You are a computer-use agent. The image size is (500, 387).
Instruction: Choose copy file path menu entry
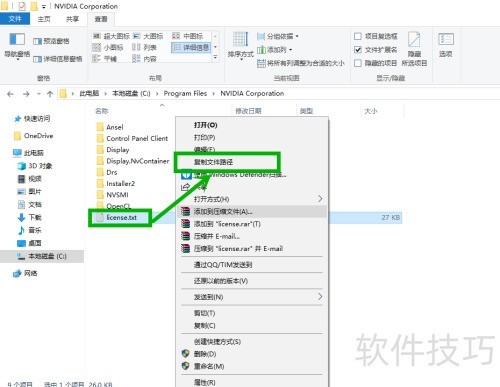click(213, 162)
